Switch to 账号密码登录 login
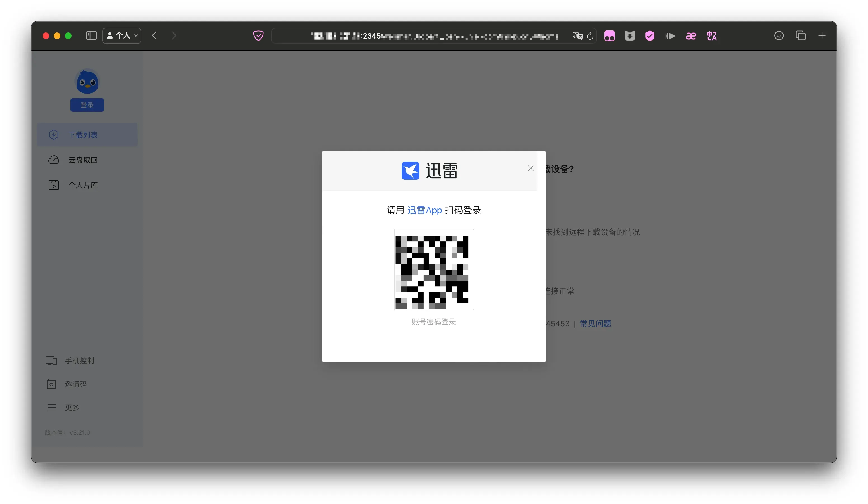868x504 pixels. pos(434,322)
